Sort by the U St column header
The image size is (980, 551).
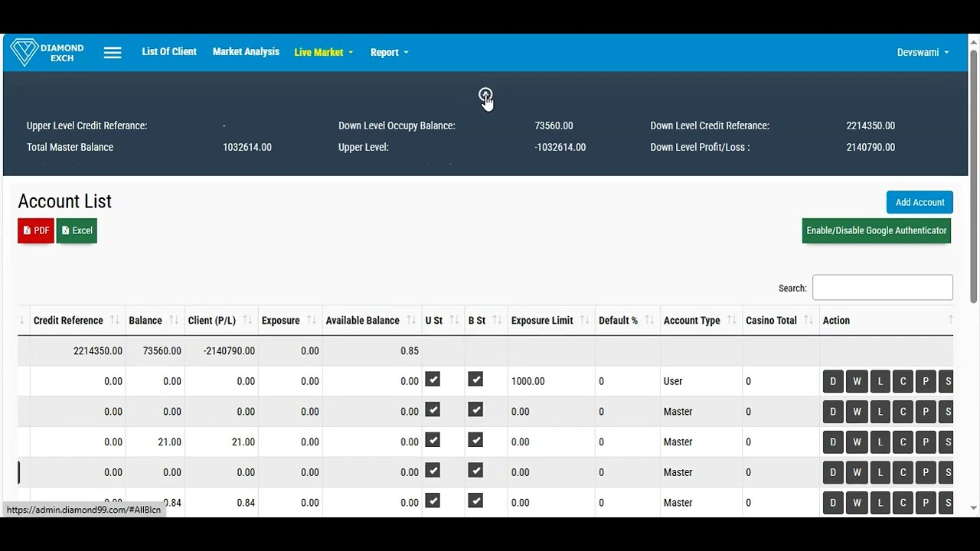(443, 321)
